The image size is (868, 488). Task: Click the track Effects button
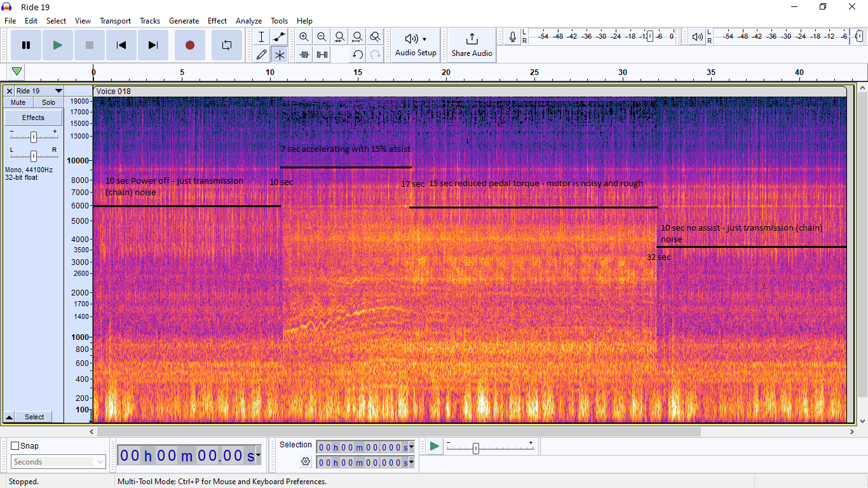33,118
